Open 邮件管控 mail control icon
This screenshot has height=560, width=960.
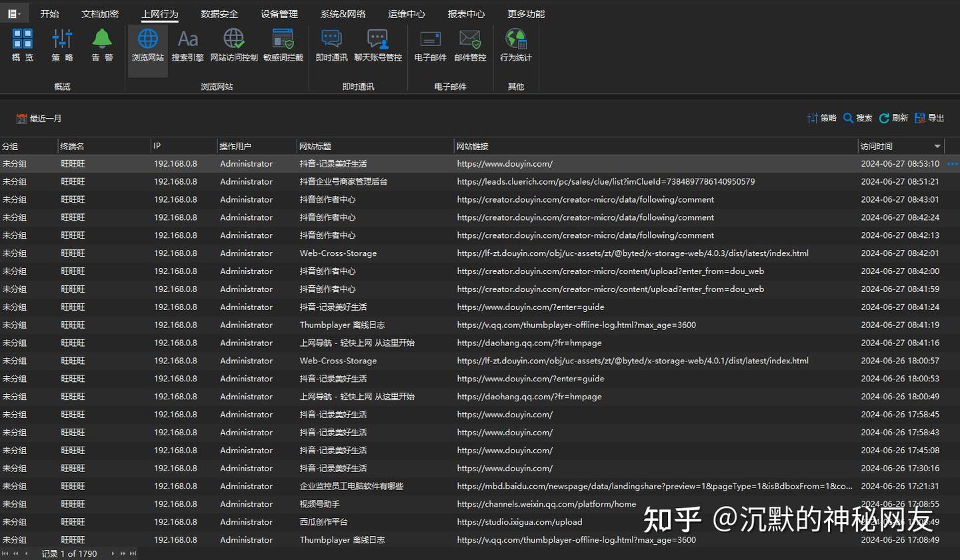pos(471,45)
